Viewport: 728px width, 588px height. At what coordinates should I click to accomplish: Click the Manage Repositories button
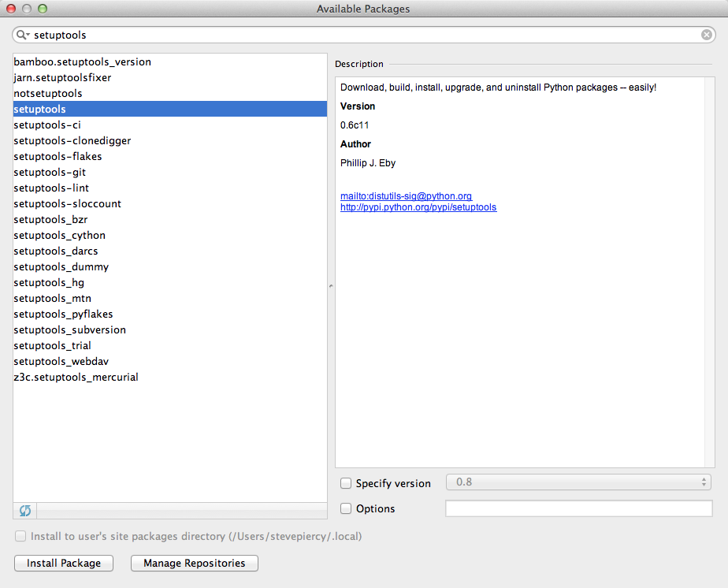194,563
